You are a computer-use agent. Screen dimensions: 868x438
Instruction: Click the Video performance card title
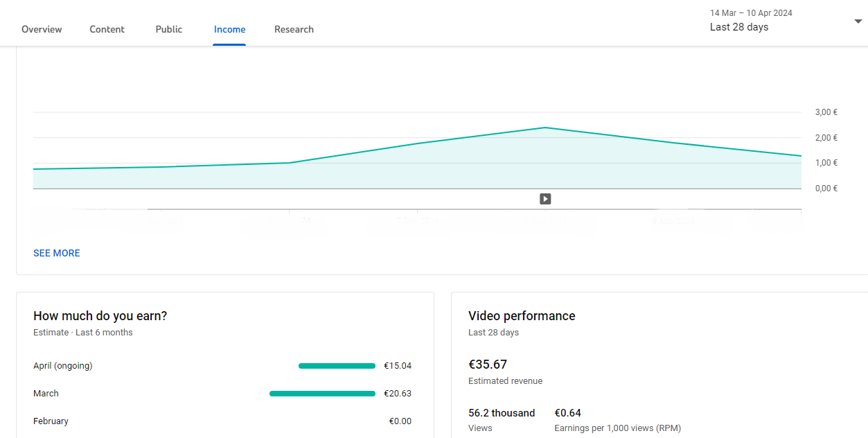522,316
